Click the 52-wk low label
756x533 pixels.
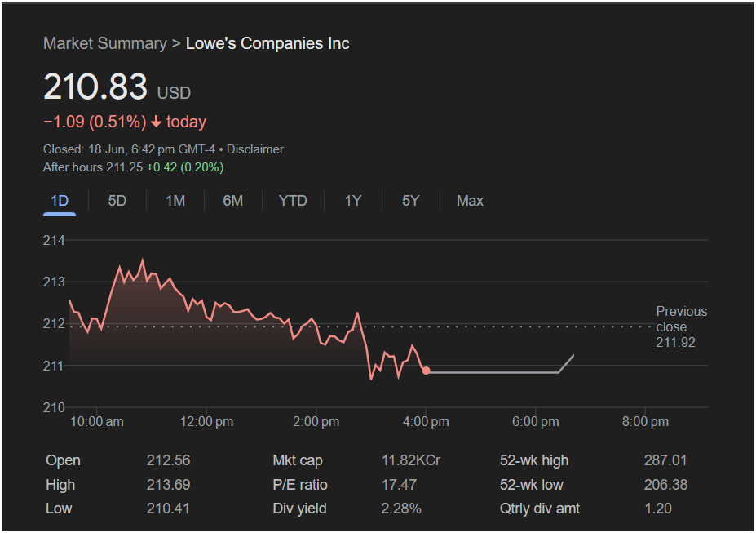coord(532,484)
